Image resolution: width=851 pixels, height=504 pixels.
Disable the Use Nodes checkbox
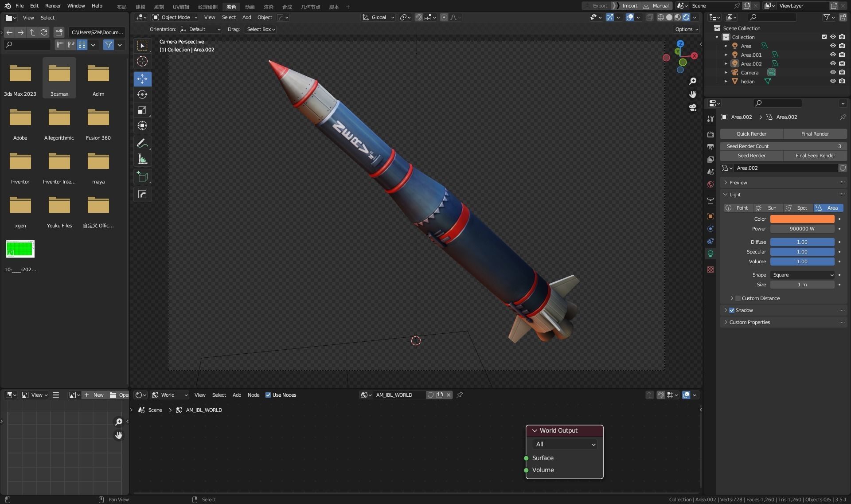pos(268,395)
